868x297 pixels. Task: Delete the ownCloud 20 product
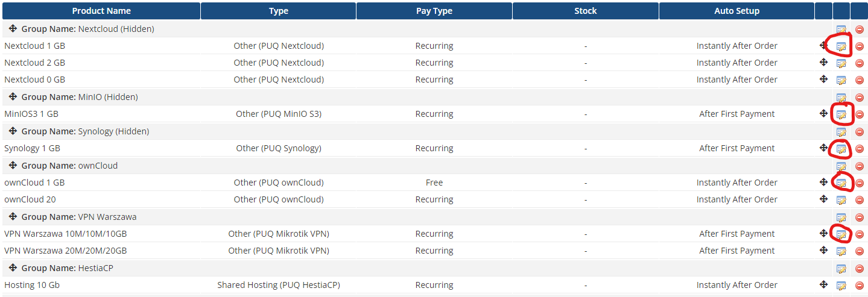pos(860,200)
